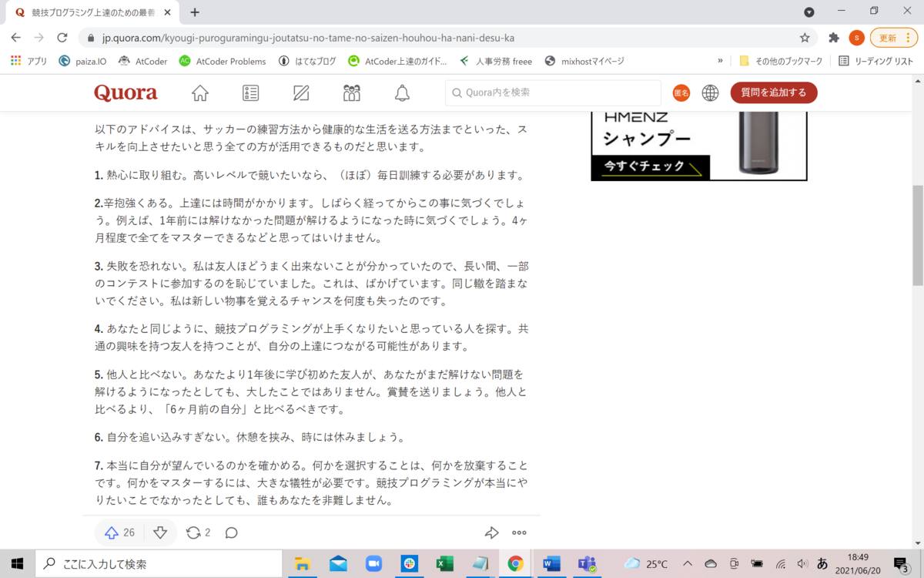Image resolution: width=924 pixels, height=578 pixels.
Task: Select the 匿名 anonymous badge icon
Action: 681,92
